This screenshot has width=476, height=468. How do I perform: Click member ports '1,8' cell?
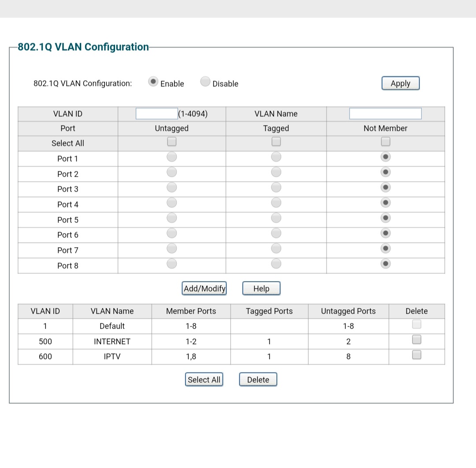pyautogui.click(x=191, y=357)
